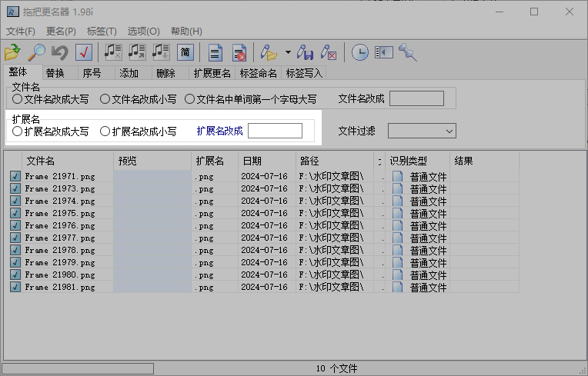Switch to the 替换 tab

pos(59,73)
